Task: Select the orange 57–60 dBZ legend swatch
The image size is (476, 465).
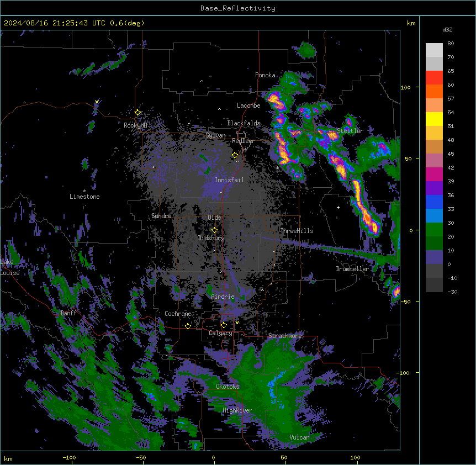Action: coord(434,91)
